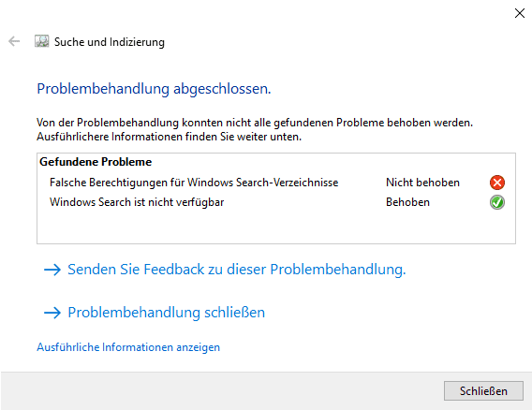
Task: Click the arrow icon before Senden Sie Feedback
Action: coord(52,270)
